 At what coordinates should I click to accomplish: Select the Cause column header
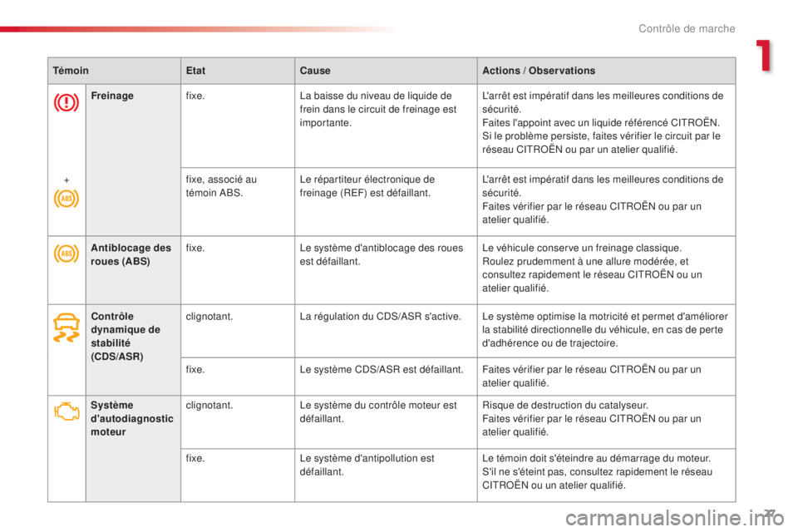315,71
